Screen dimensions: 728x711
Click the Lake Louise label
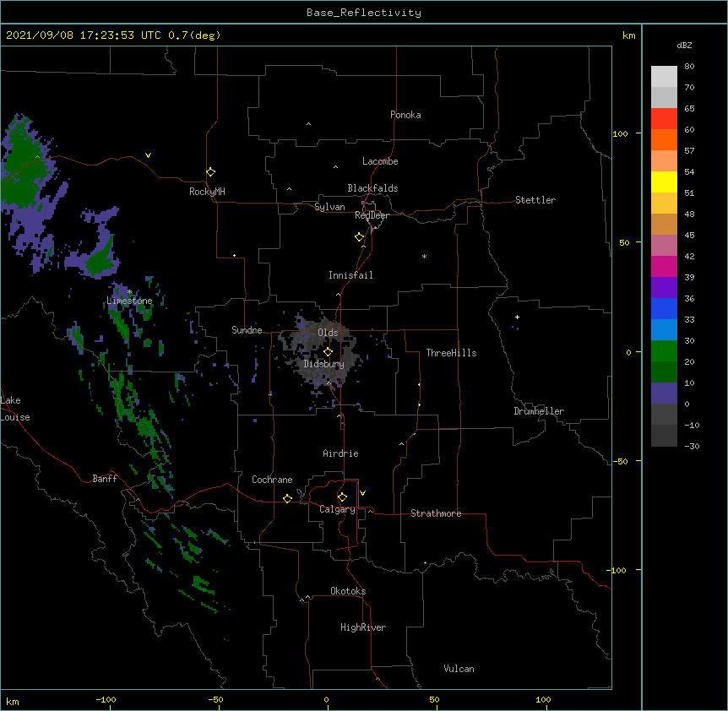(x=15, y=409)
